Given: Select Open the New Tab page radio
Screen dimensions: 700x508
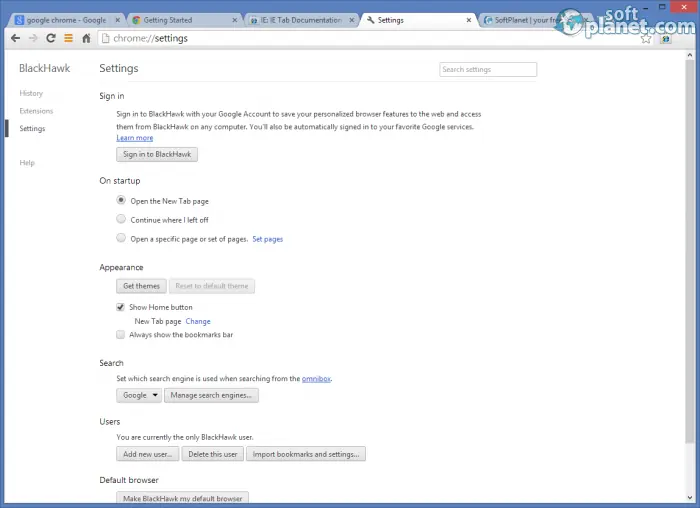Looking at the screenshot, I should (x=121, y=200).
